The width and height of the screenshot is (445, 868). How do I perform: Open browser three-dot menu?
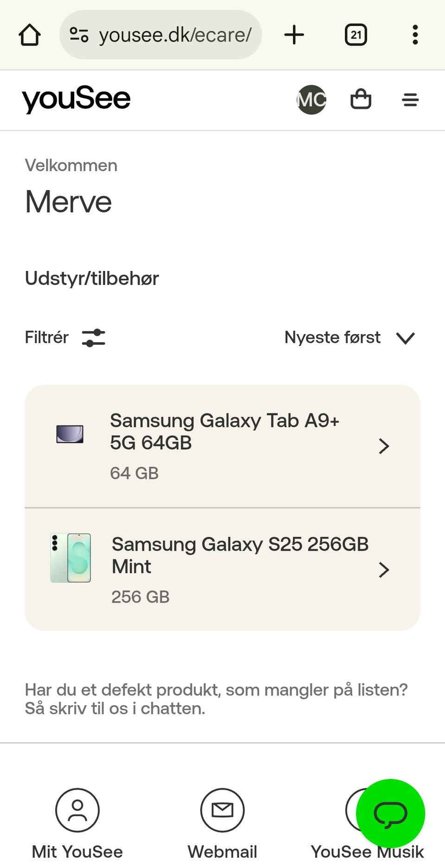(x=415, y=35)
